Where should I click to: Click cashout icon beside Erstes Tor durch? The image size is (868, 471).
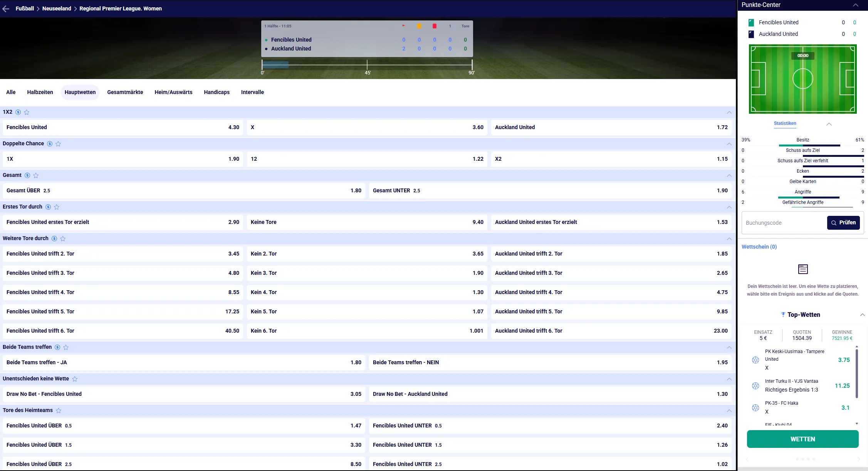coord(48,207)
